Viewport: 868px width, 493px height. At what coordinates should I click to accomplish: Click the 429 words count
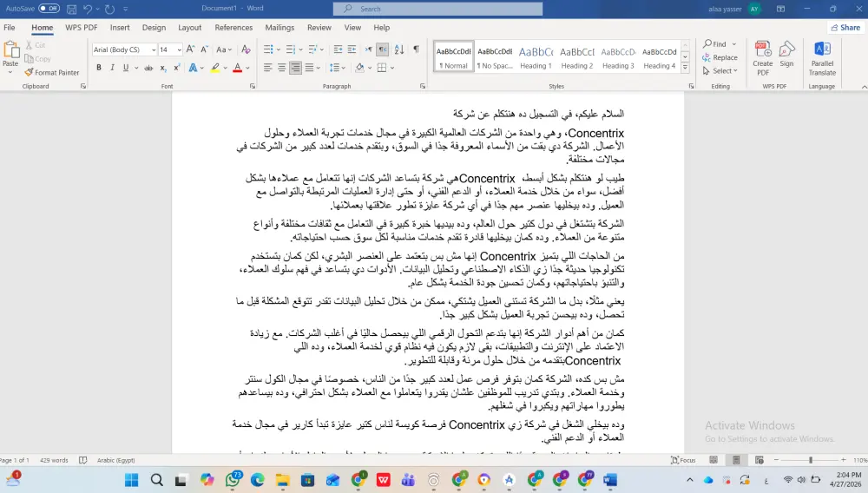[x=54, y=460]
